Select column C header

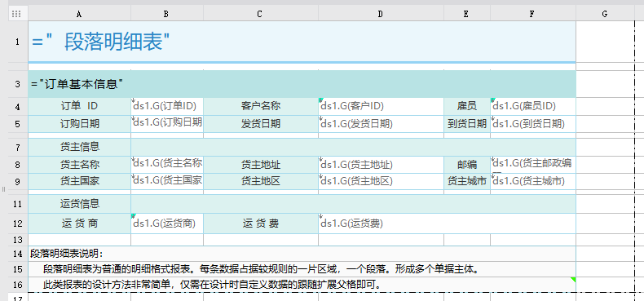click(260, 14)
